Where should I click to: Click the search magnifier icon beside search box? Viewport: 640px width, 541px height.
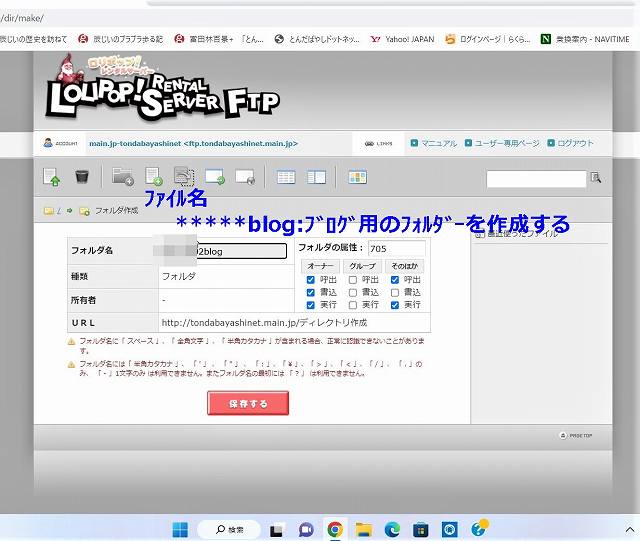click(596, 178)
